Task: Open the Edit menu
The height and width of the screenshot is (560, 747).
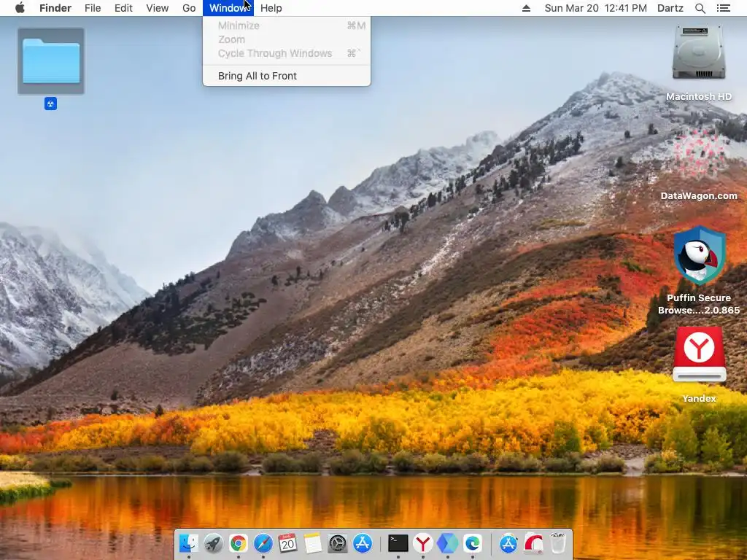Action: pyautogui.click(x=123, y=8)
